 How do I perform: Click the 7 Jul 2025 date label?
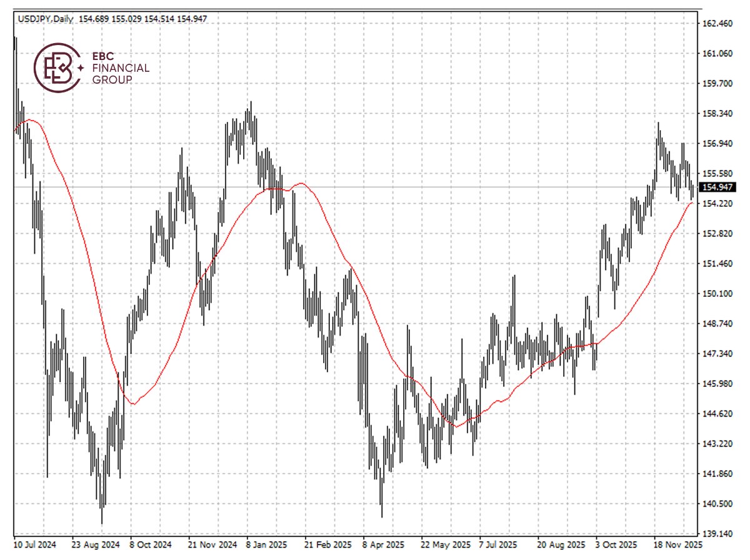499,545
